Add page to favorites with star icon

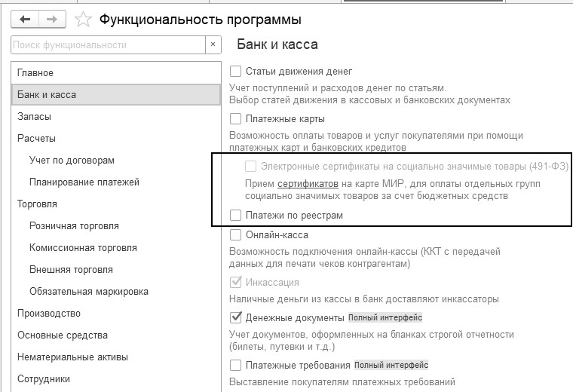click(83, 20)
